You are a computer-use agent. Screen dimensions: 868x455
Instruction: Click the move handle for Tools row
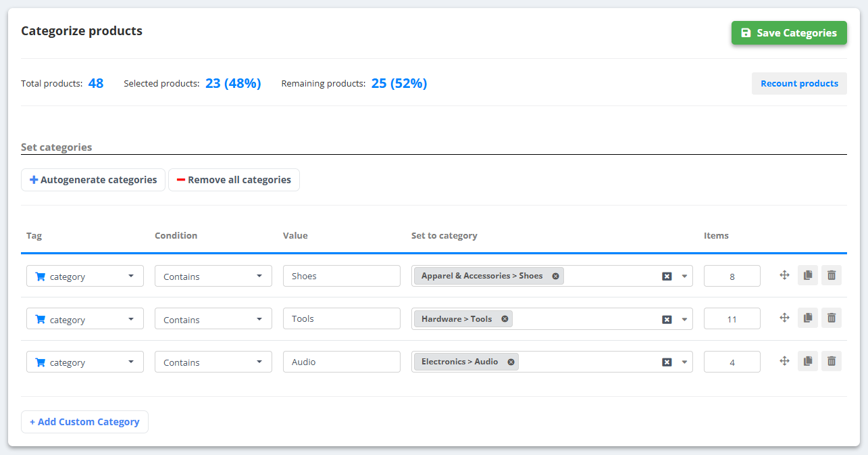coord(784,318)
